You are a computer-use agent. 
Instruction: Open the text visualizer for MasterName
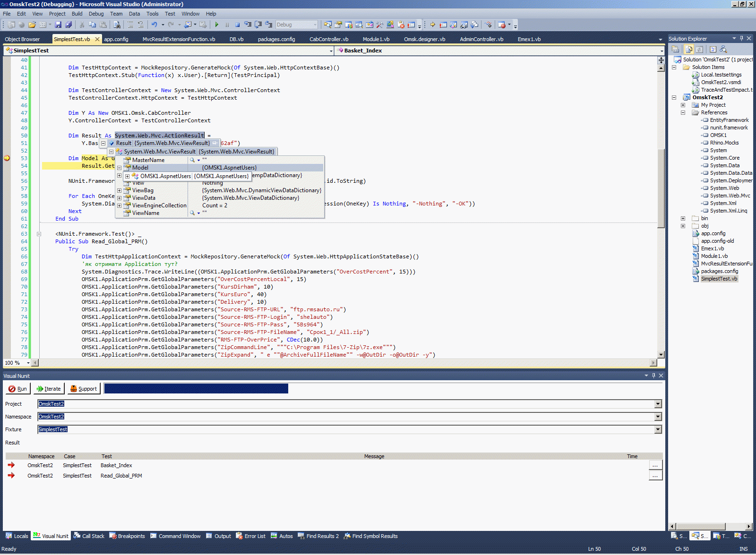pyautogui.click(x=192, y=160)
